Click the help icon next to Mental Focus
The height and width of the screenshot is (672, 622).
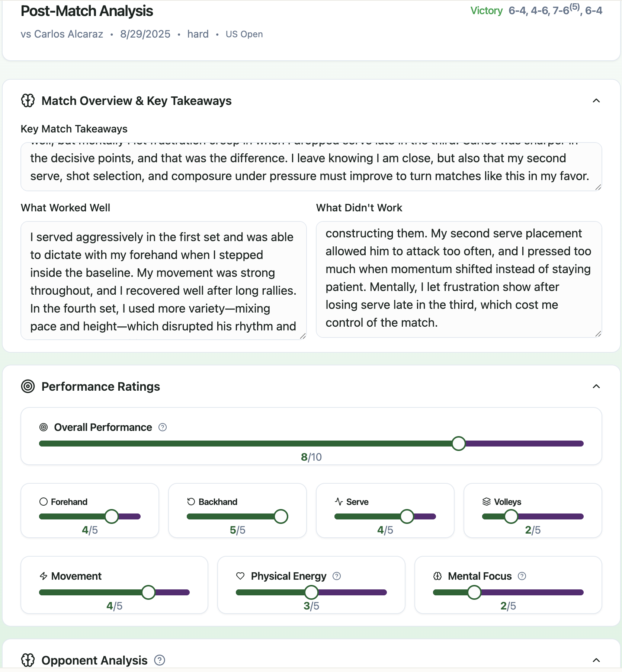[522, 576]
